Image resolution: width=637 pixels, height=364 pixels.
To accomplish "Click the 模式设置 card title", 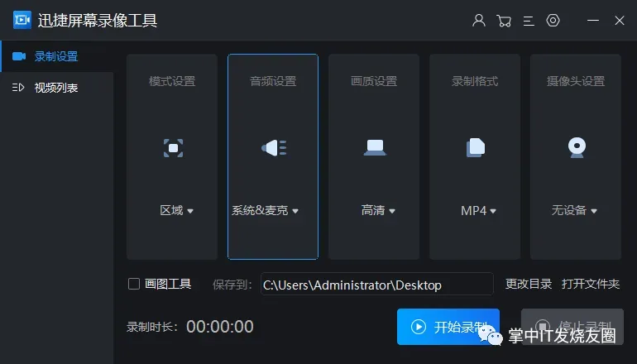I will [172, 81].
